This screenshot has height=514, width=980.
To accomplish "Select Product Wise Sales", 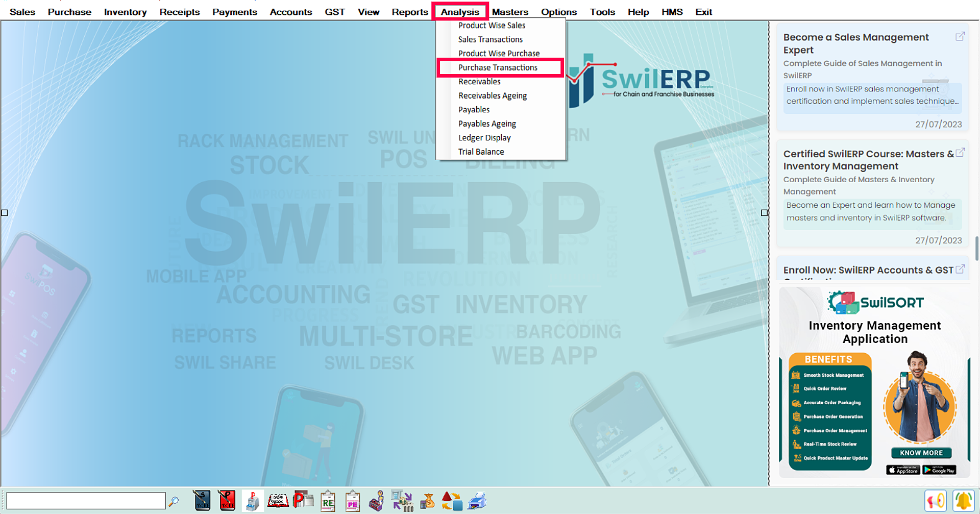I will 501,26.
